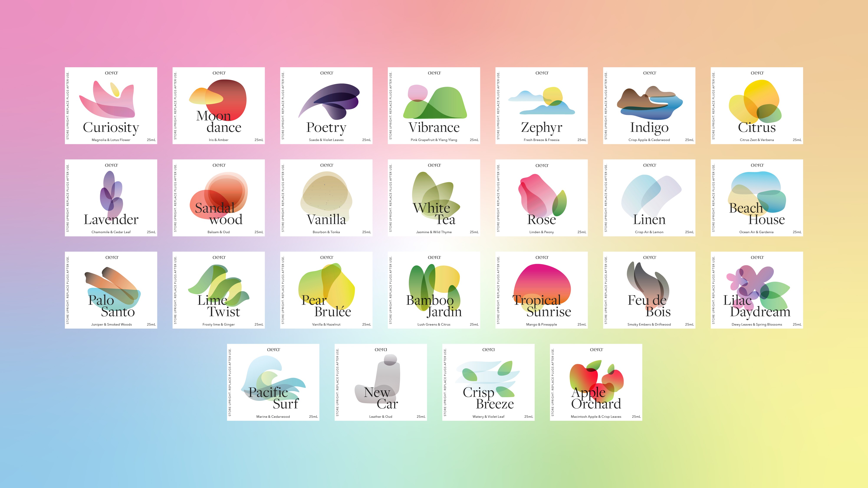Click 'Watery & Violet Leaf' text on Crisp Breeze

(x=488, y=417)
